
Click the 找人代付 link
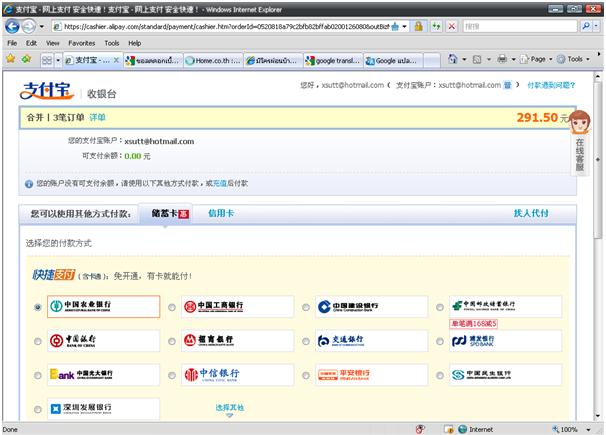pyautogui.click(x=531, y=213)
